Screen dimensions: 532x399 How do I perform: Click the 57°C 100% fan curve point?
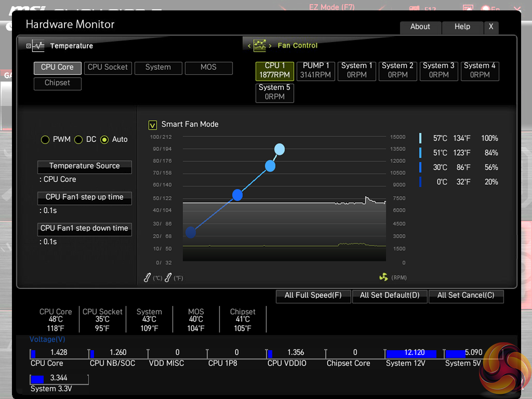point(279,150)
